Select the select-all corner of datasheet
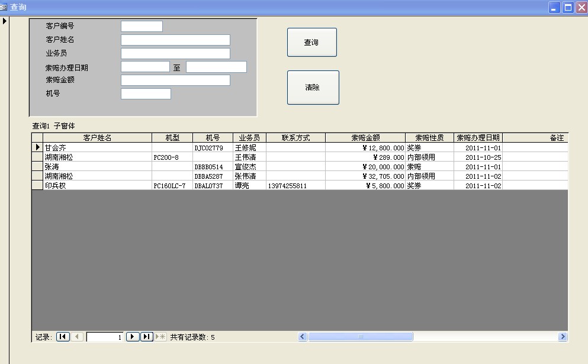This screenshot has width=588, height=364. pos(37,137)
